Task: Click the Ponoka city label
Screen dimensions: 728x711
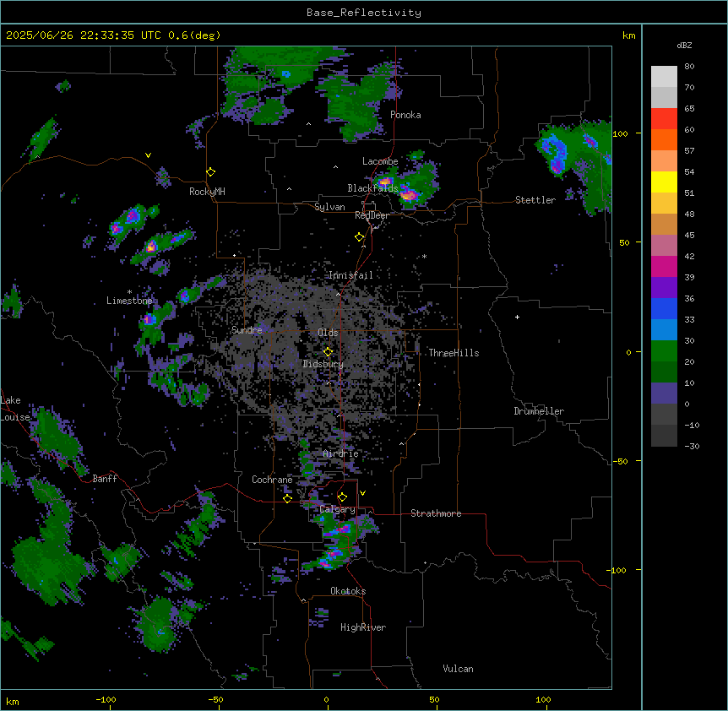Action: point(405,115)
